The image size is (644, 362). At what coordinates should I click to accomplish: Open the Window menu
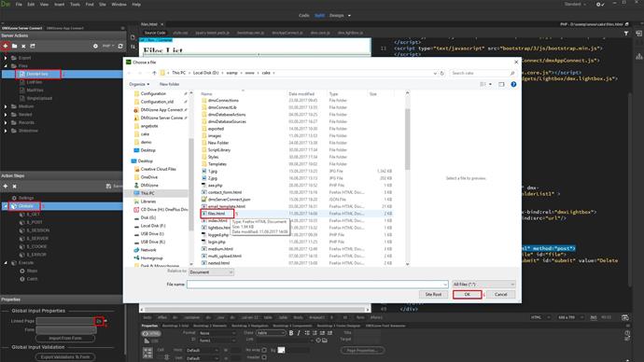click(119, 5)
